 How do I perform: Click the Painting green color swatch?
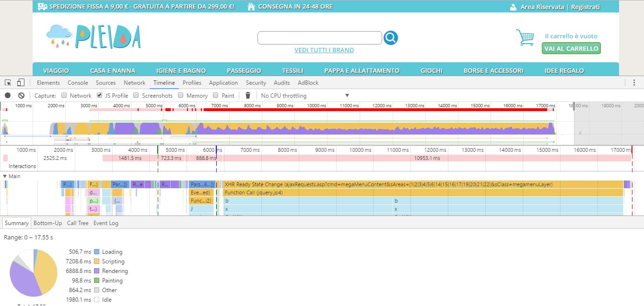click(x=96, y=280)
